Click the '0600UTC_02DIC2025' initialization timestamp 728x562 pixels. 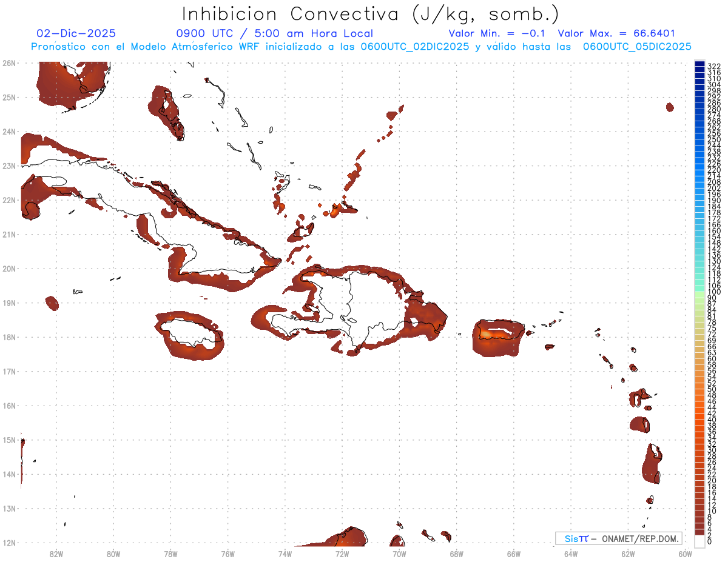click(415, 47)
